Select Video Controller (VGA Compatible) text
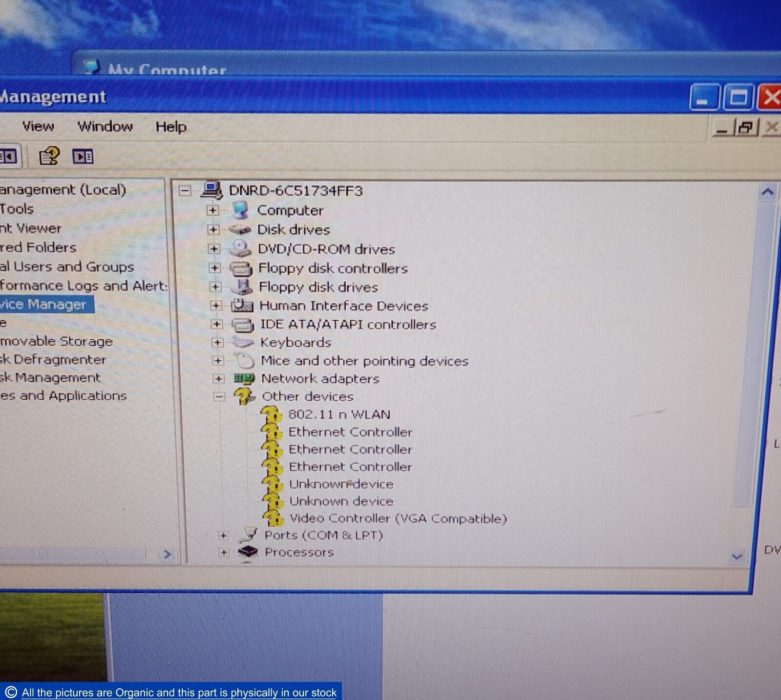 (x=398, y=518)
